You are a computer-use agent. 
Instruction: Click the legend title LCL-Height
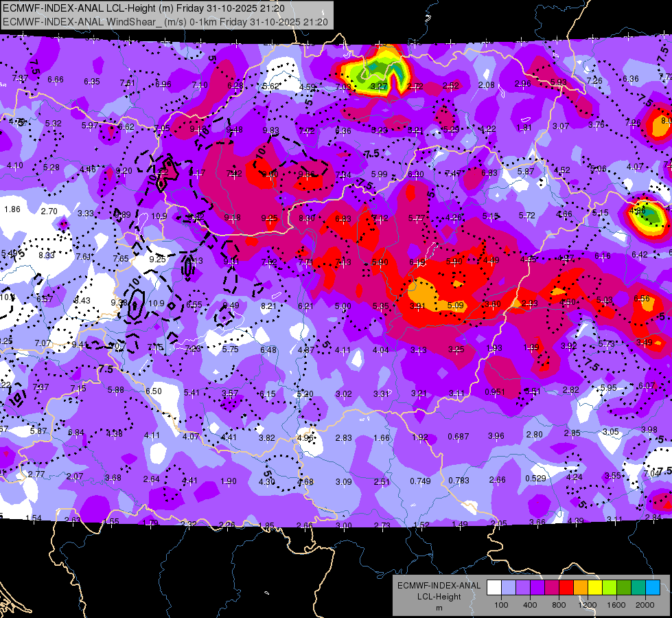(439, 597)
